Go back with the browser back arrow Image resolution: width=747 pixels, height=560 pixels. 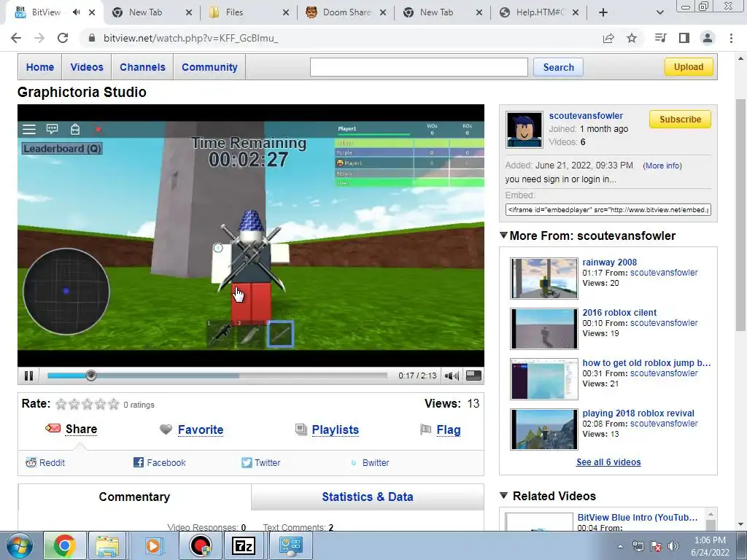16,38
